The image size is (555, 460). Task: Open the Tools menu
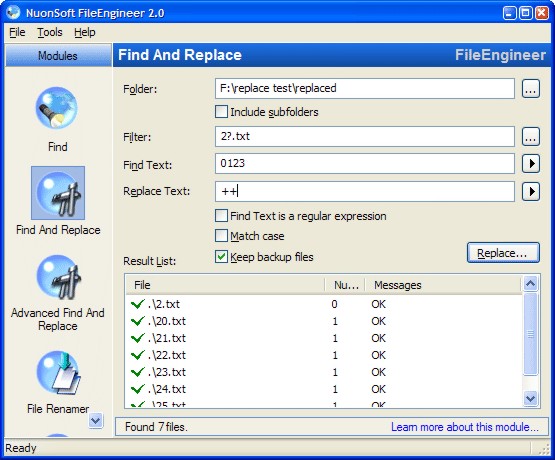(x=50, y=32)
